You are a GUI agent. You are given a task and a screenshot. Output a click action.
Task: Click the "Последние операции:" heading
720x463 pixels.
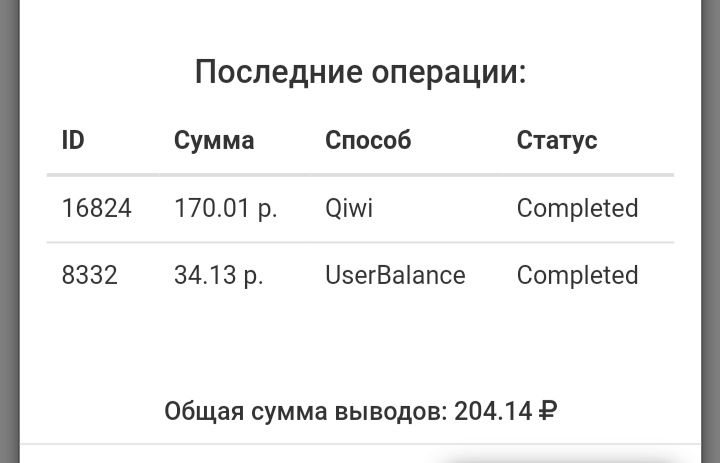(360, 73)
